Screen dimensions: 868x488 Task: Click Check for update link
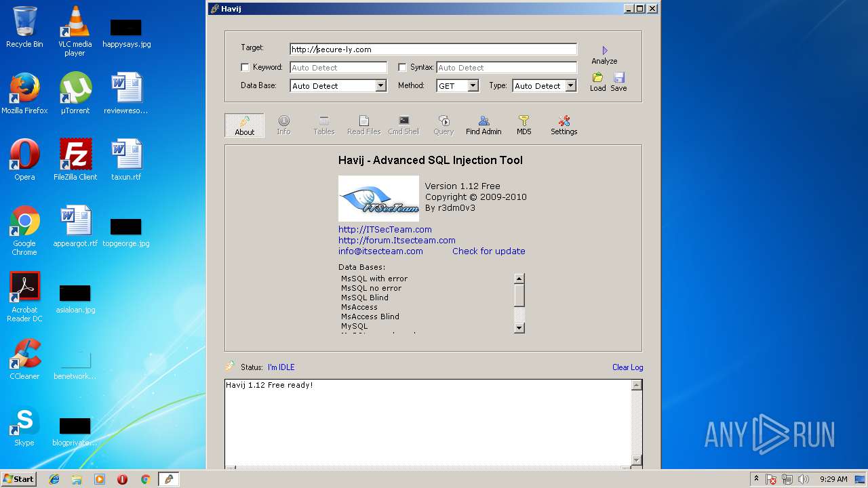pos(489,251)
